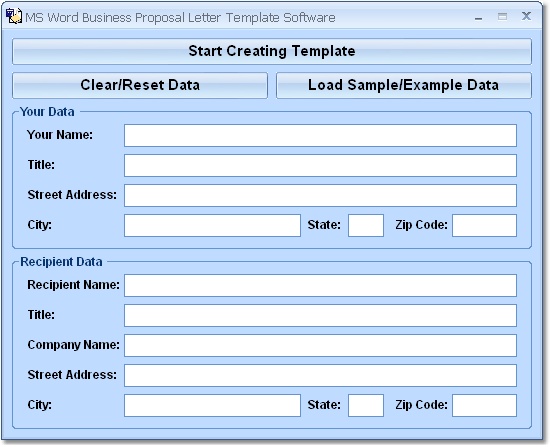
Task: Click State box in Your Data section
Action: point(366,226)
